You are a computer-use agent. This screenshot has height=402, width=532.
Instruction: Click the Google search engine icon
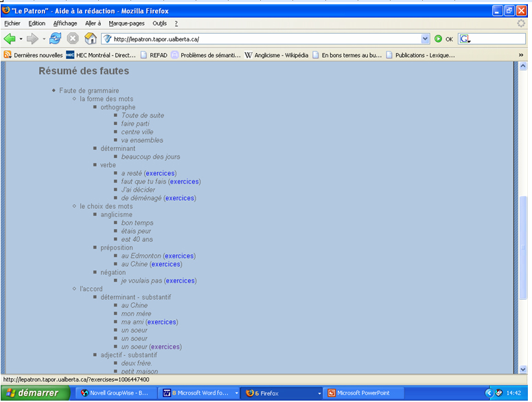465,39
